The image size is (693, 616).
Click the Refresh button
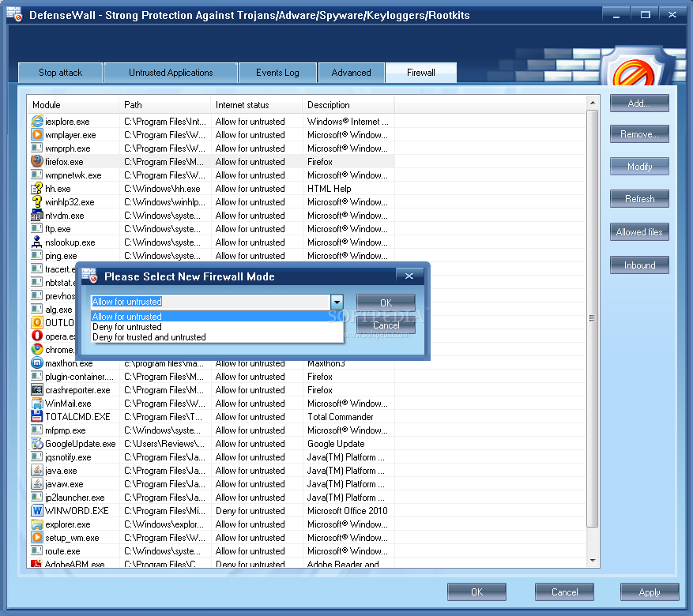pyautogui.click(x=639, y=199)
